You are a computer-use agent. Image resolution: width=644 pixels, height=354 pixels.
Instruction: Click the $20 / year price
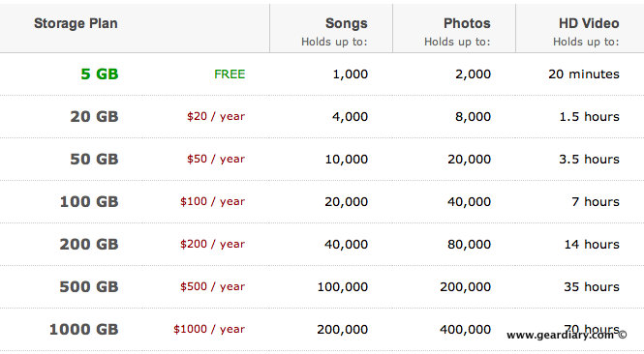tap(216, 116)
